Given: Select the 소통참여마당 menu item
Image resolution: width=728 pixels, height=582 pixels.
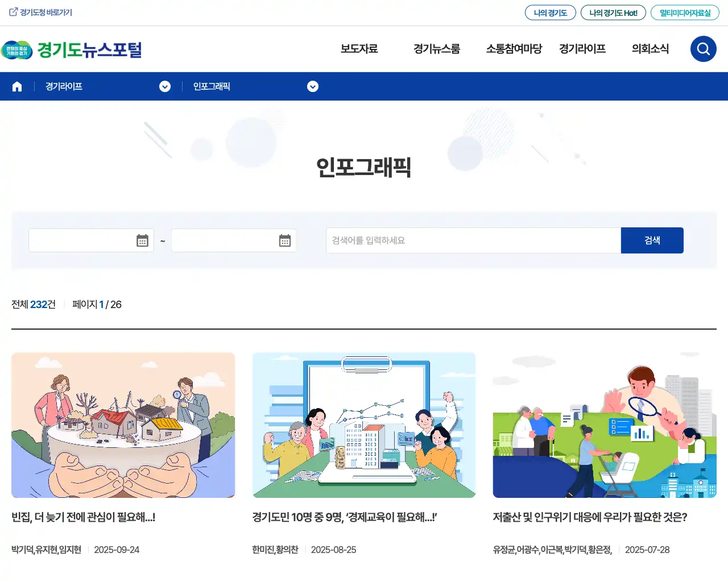Looking at the screenshot, I should [514, 49].
